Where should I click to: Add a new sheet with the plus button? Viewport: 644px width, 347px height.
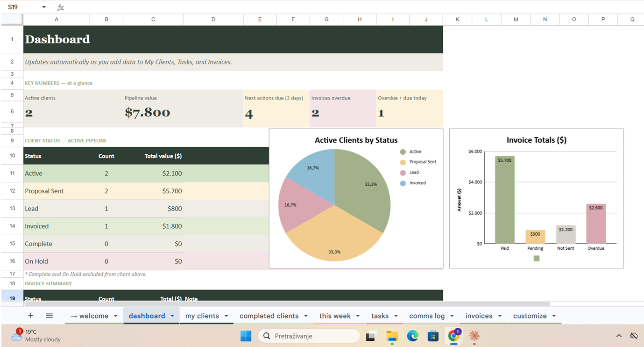pyautogui.click(x=31, y=316)
